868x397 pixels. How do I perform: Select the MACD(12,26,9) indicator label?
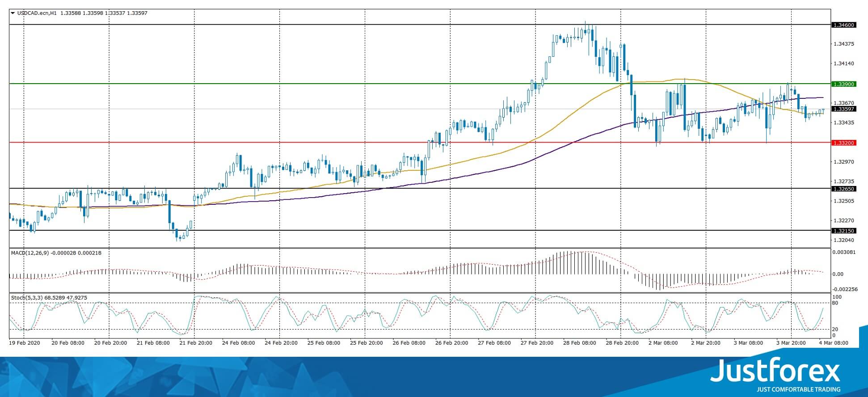click(x=30, y=253)
